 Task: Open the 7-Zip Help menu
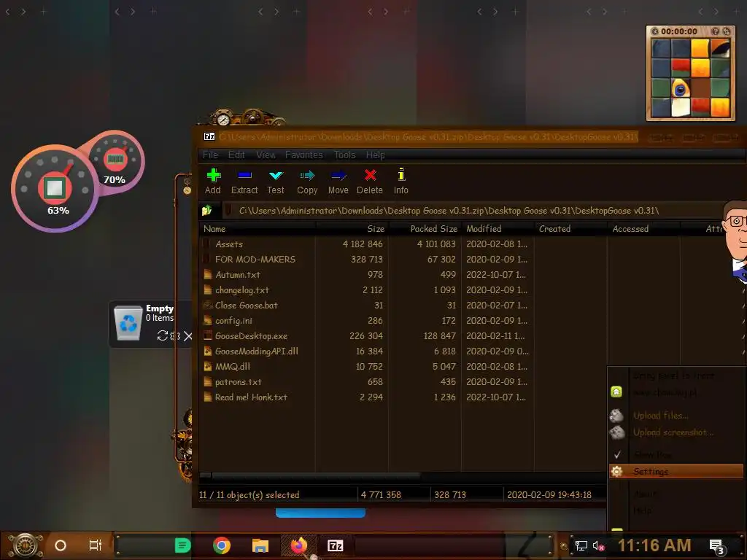(376, 155)
